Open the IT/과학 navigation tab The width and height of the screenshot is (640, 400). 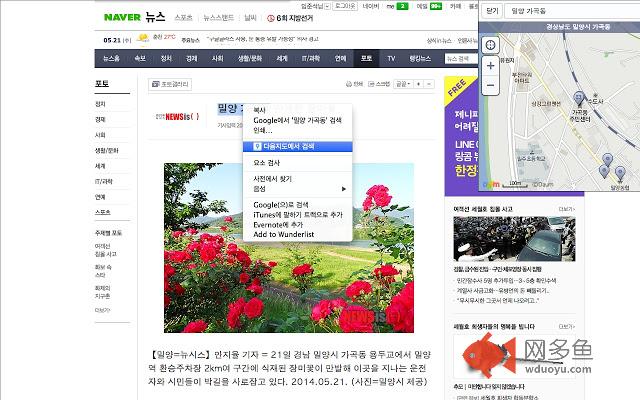[311, 58]
